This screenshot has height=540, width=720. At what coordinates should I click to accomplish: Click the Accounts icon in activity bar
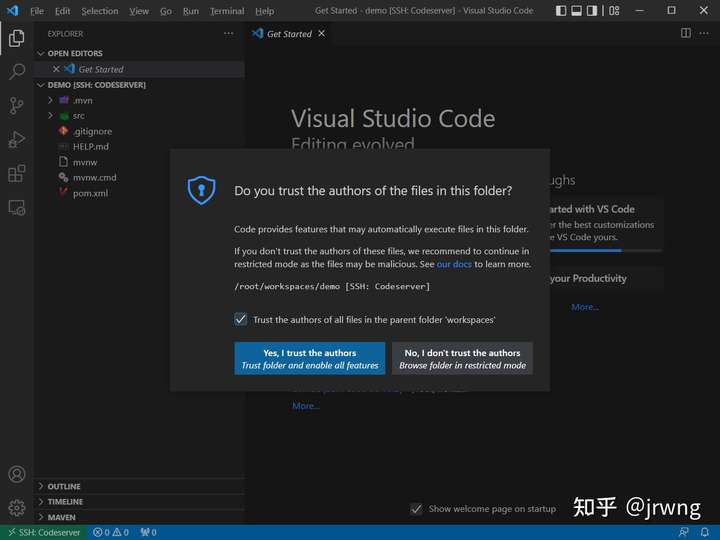pyautogui.click(x=17, y=474)
